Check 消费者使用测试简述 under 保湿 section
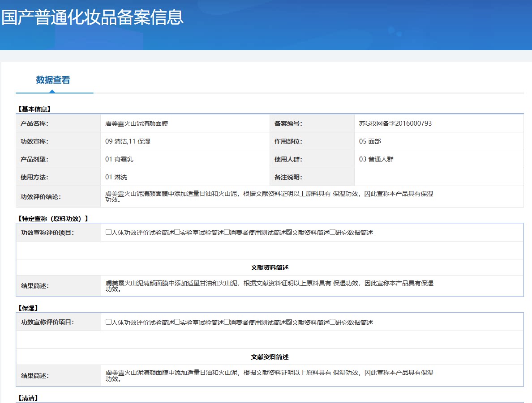 click(x=227, y=322)
